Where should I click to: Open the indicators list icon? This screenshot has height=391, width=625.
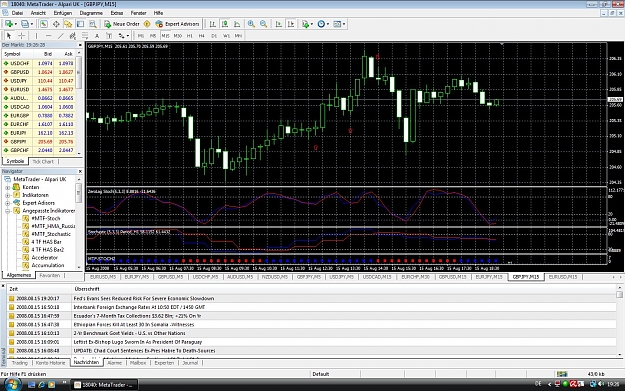pos(305,24)
